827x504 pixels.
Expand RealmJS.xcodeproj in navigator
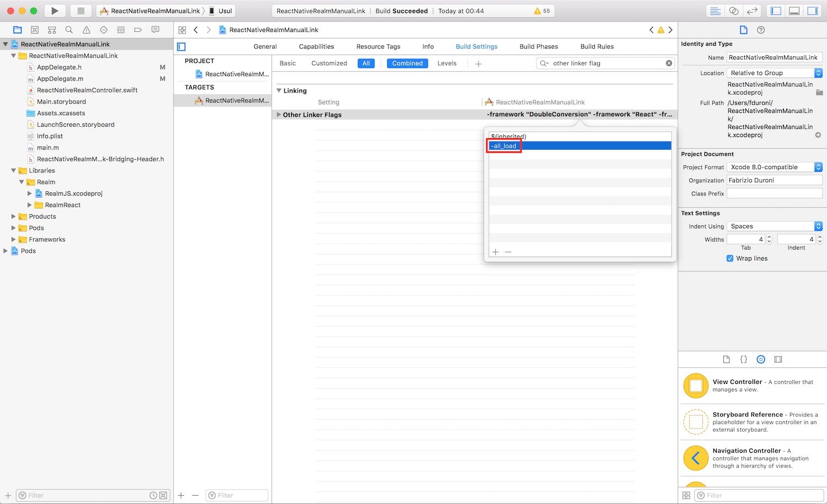[x=30, y=193]
